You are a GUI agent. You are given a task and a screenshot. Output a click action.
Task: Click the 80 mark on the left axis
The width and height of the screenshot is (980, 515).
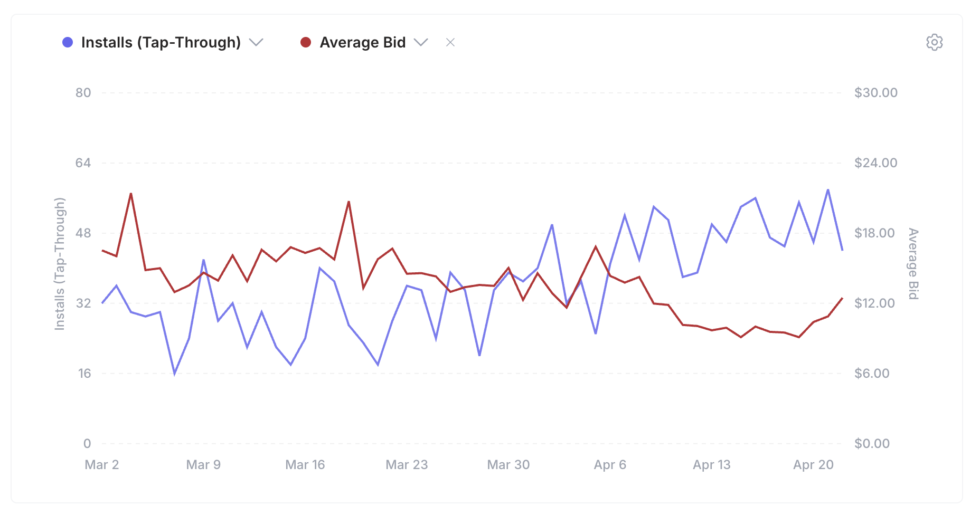[x=84, y=92]
